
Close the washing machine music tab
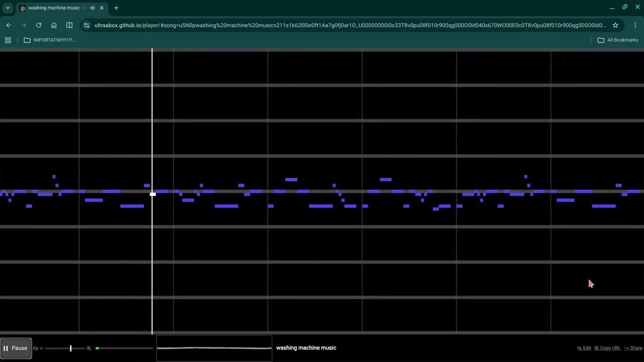(x=102, y=8)
